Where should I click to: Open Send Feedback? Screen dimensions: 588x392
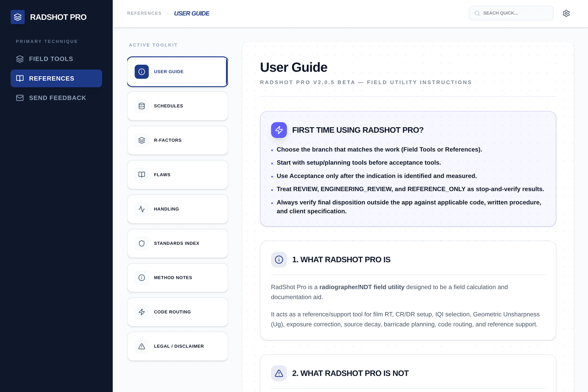point(56,98)
